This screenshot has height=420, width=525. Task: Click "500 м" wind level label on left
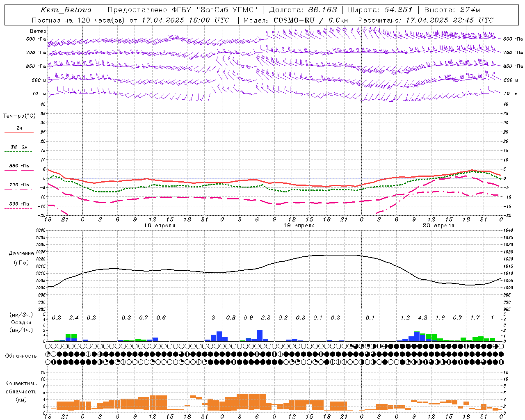(x=39, y=80)
